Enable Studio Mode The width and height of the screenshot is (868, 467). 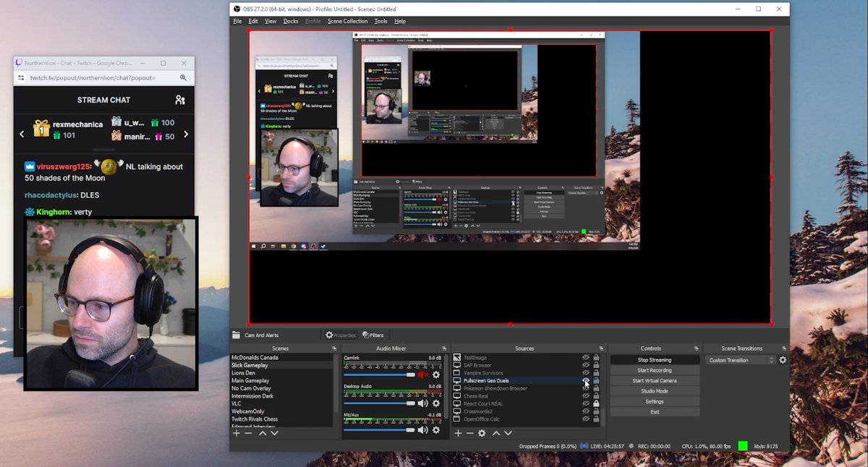point(655,391)
